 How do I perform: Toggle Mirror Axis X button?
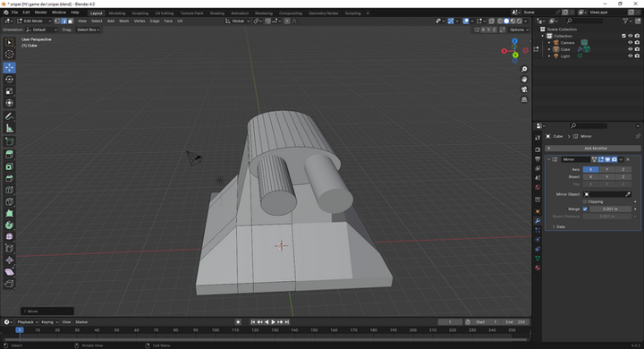pos(590,170)
